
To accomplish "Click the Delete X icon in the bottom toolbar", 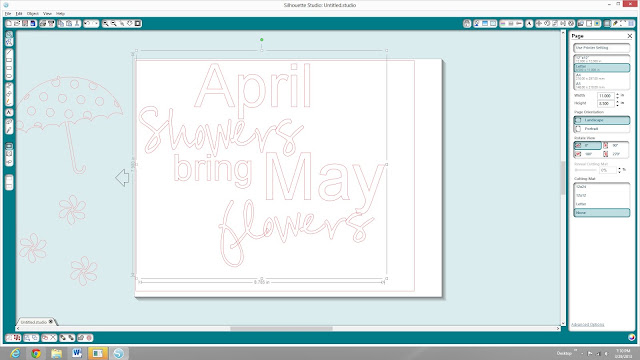I will 53,338.
